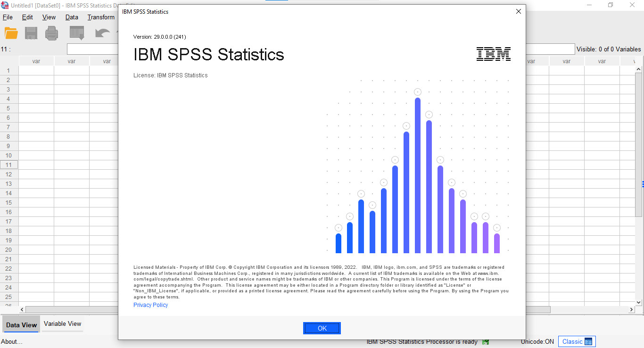This screenshot has height=348, width=644.
Task: Restore down the Data Editor window
Action: click(x=611, y=5)
